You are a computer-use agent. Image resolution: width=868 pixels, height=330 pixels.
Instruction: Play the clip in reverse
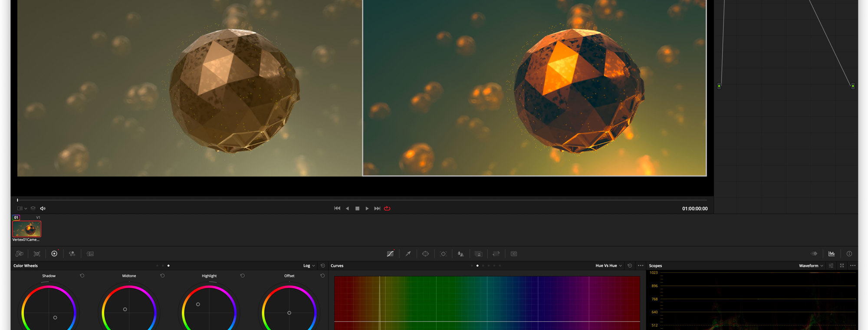(x=347, y=208)
